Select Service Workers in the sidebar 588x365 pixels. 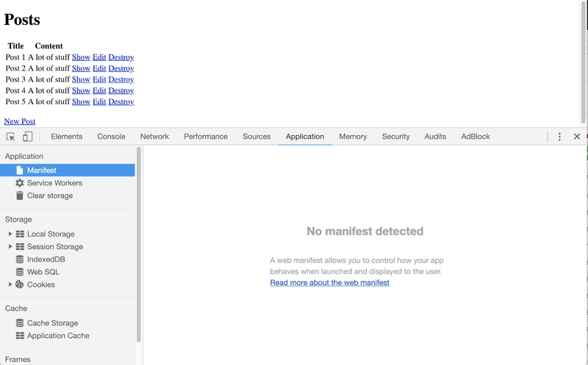[x=54, y=183]
